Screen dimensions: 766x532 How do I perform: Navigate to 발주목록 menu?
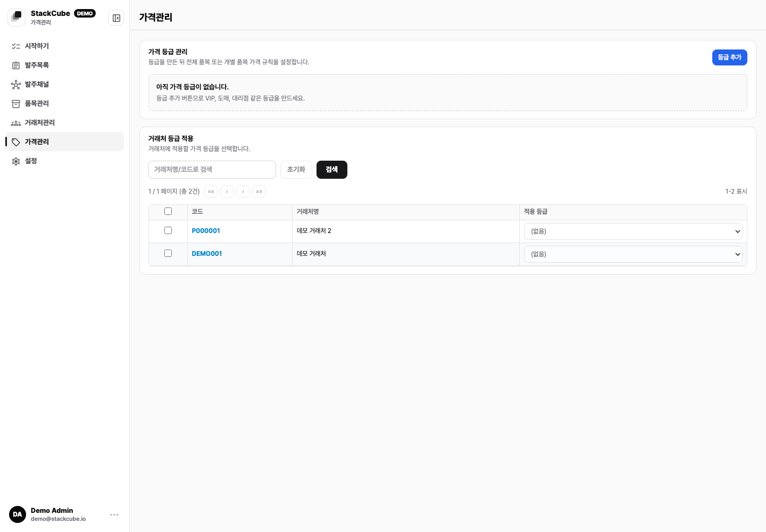(64, 65)
